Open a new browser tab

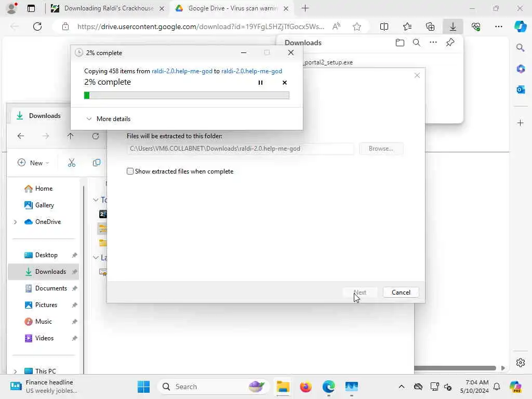click(305, 8)
